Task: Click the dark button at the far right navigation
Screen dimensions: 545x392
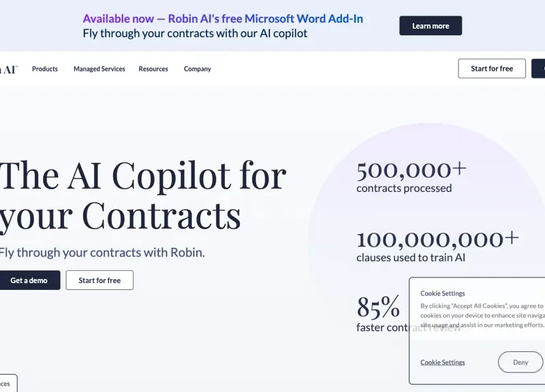Action: tap(542, 68)
